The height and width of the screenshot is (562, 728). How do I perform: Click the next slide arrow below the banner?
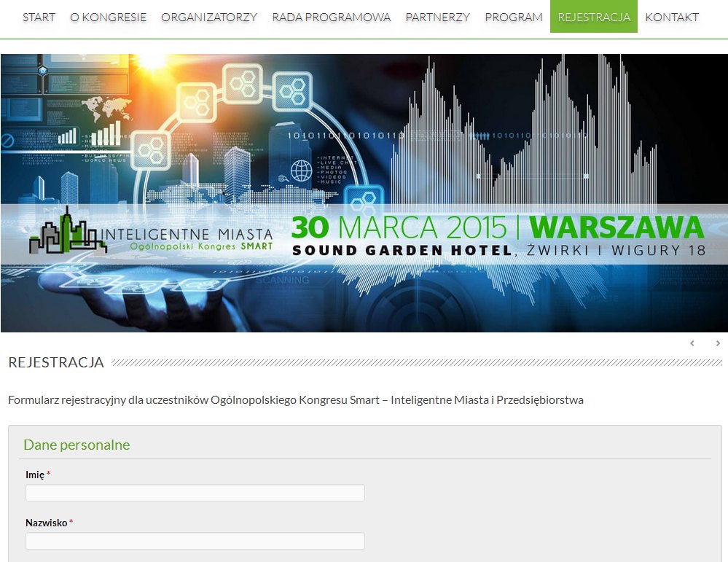pos(718,343)
